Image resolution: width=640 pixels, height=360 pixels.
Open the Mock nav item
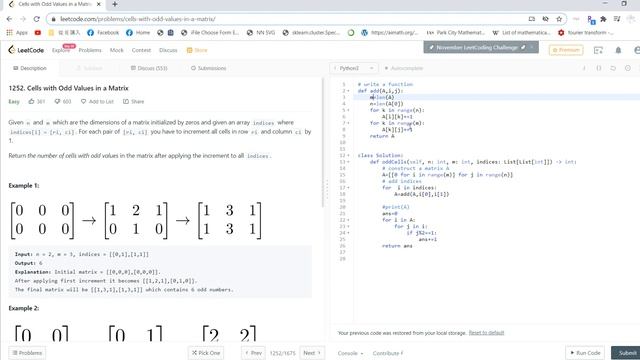coord(116,50)
